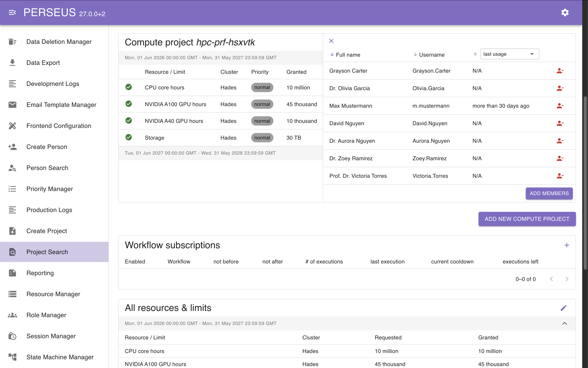Screen dimensions: 588x368
Task: Select Project Search in sidebar
Action: (54, 252)
